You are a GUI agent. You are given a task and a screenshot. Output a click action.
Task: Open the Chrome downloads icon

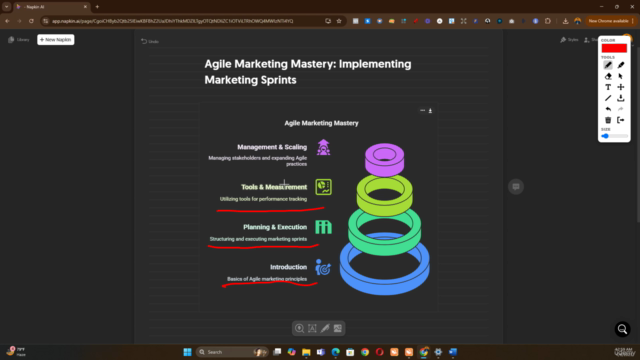[x=565, y=21]
